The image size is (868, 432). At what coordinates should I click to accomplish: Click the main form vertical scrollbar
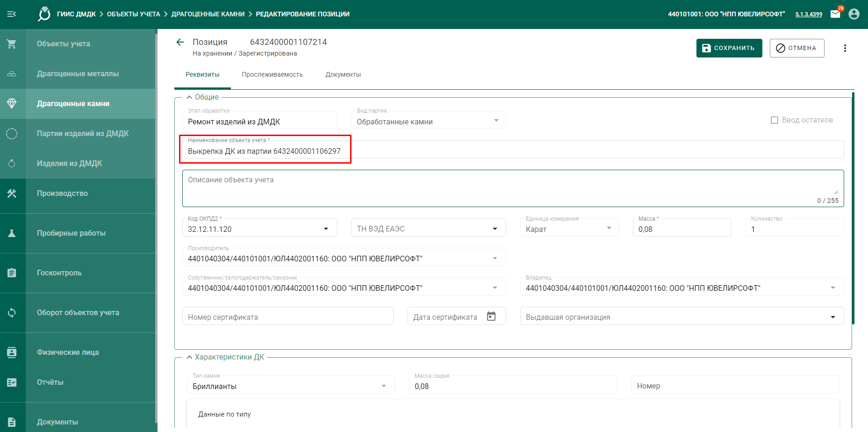(x=854, y=208)
